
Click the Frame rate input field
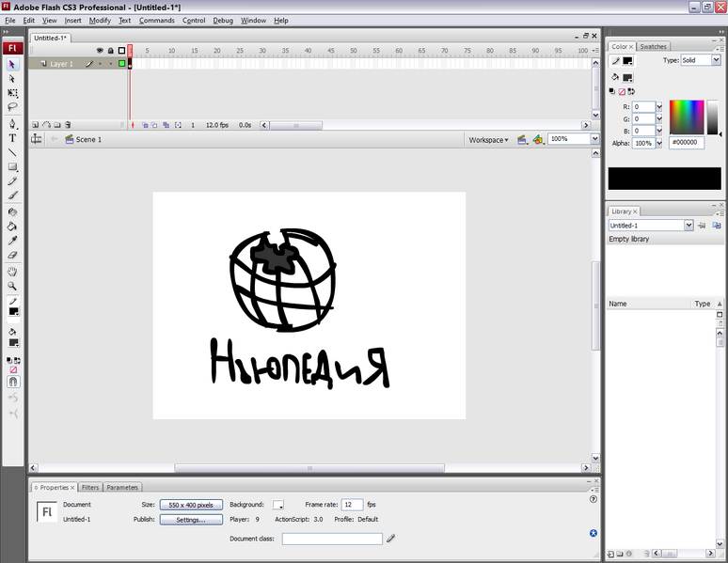tap(352, 505)
